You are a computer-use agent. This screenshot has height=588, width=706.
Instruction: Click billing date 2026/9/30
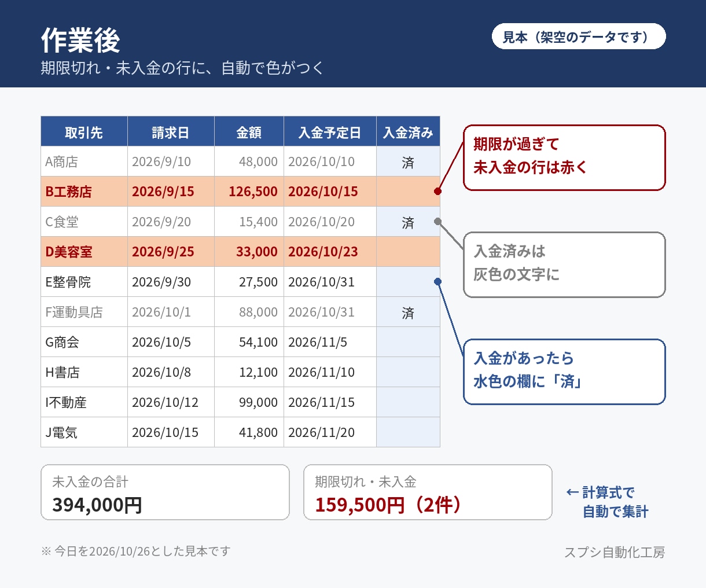coord(171,282)
